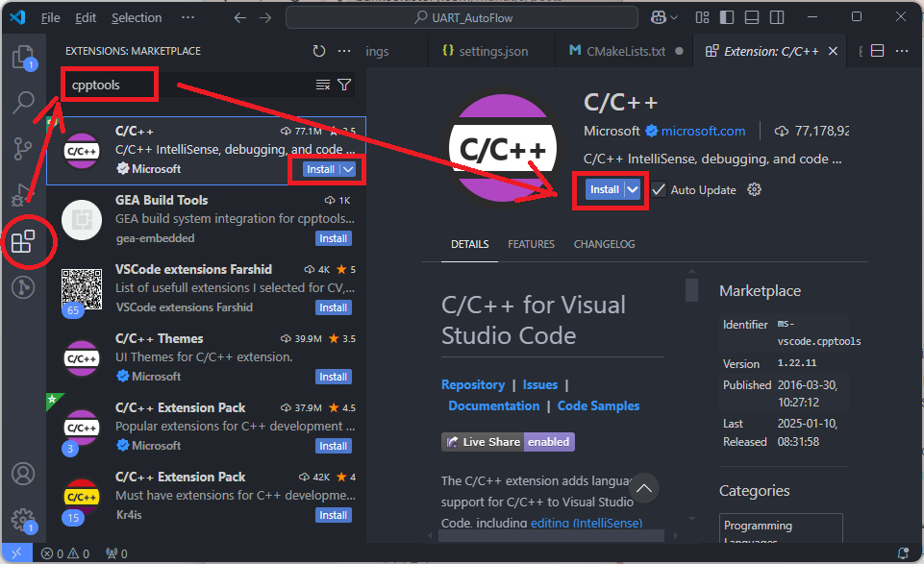Open the Code Samples link
Viewport: 924px width, 564px height.
599,406
